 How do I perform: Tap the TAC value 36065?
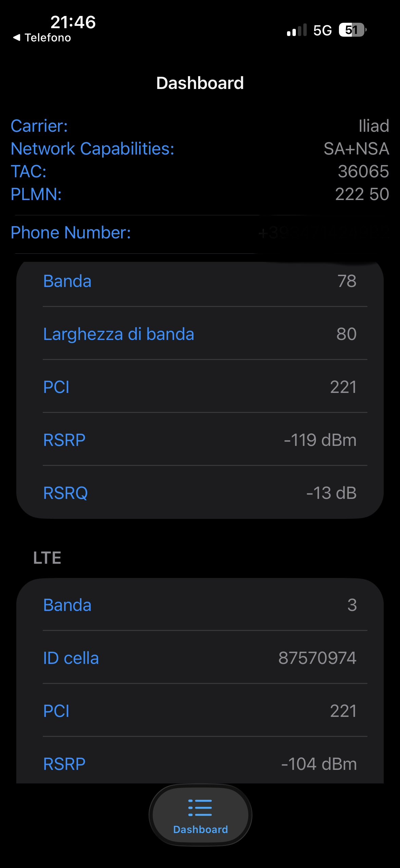[x=363, y=171]
